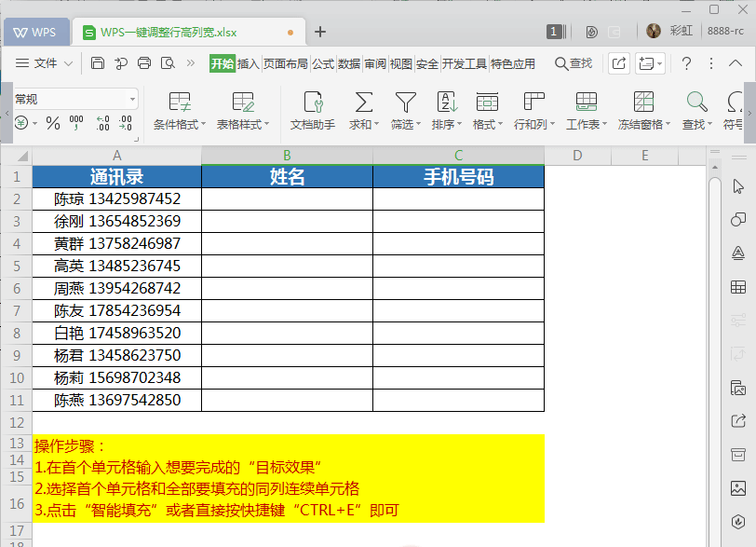The height and width of the screenshot is (547, 756).
Task: Click the Export to PDF icon
Action: 121,63
